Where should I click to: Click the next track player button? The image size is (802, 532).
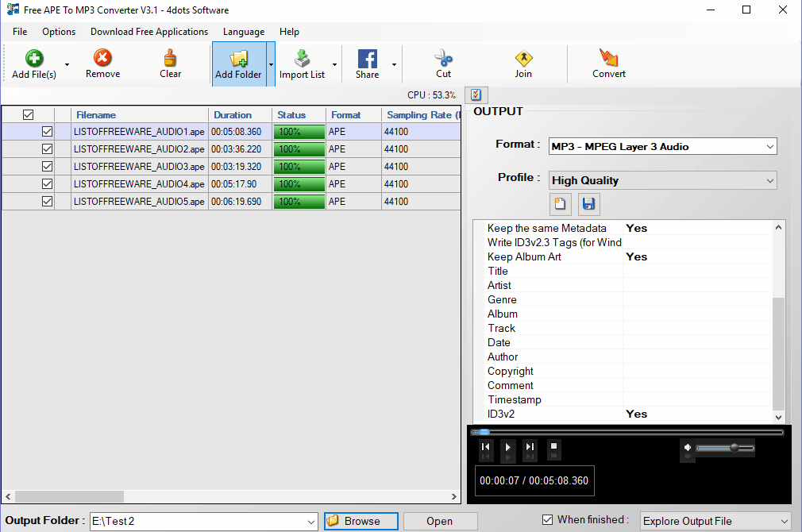[x=530, y=446]
